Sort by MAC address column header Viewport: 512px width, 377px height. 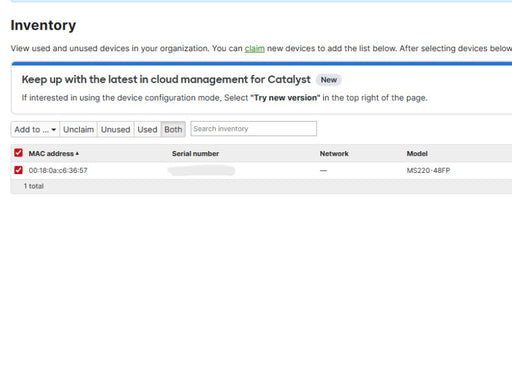pyautogui.click(x=51, y=154)
